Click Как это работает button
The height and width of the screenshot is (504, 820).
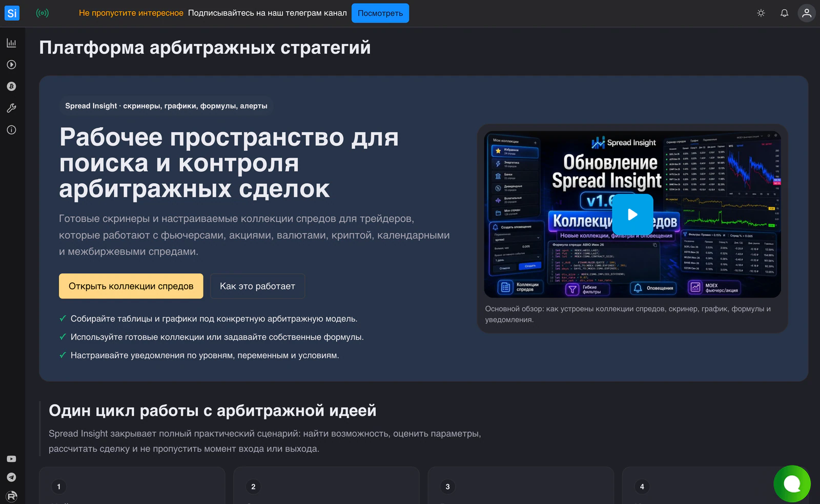tap(257, 286)
